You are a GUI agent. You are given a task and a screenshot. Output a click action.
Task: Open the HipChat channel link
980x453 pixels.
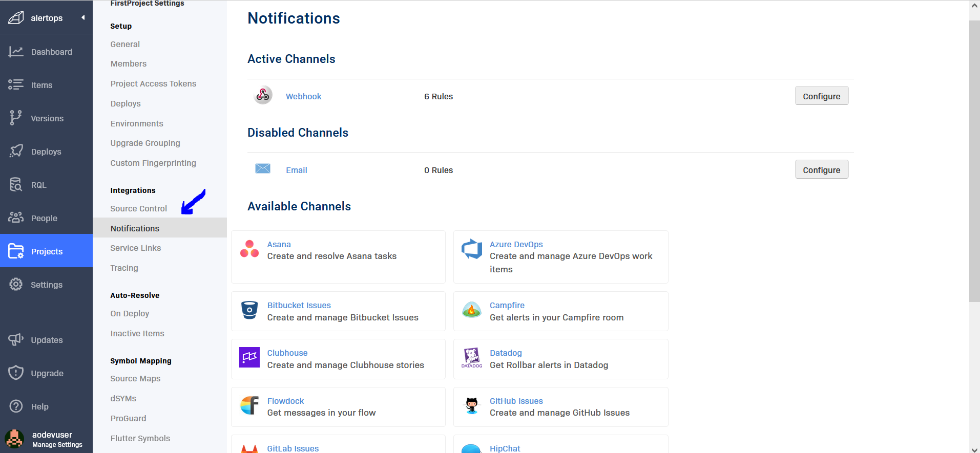click(505, 448)
